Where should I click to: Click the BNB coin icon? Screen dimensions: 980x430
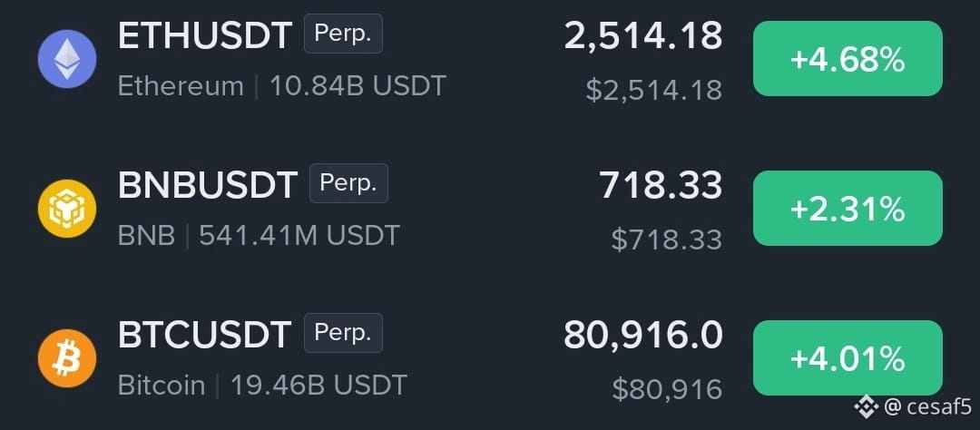(67, 209)
